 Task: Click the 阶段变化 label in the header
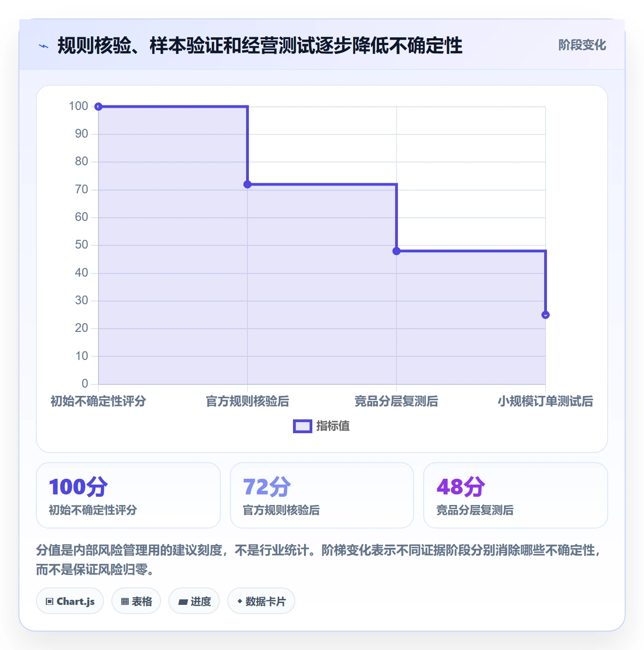[x=582, y=45]
